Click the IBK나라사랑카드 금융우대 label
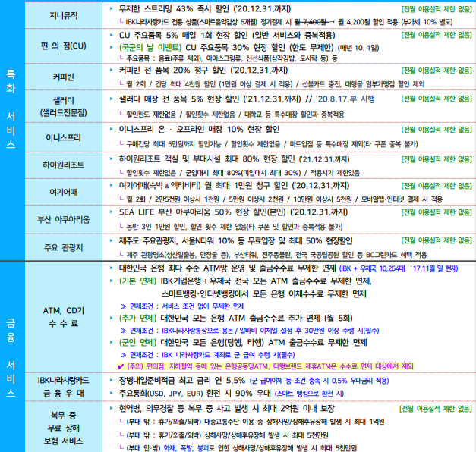This screenshot has width=476, height=452. click(64, 387)
